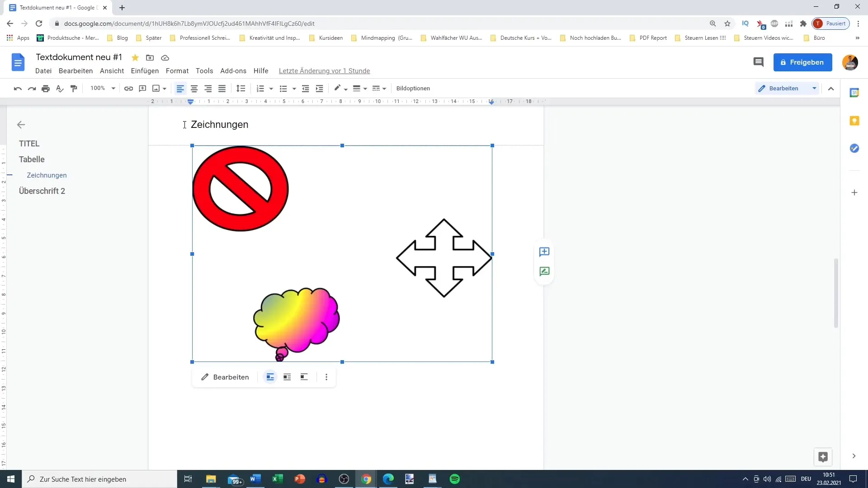The height and width of the screenshot is (488, 868).
Task: Open the border weight dropdown
Action: [x=360, y=89]
